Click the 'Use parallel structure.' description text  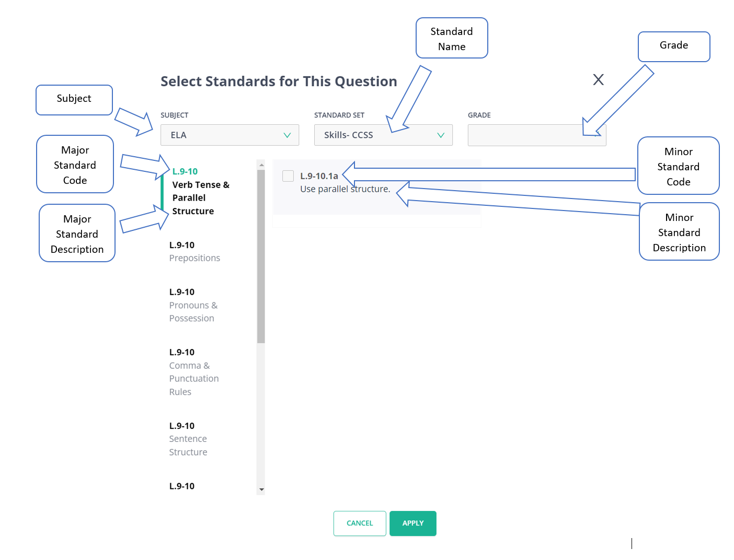[x=345, y=189]
